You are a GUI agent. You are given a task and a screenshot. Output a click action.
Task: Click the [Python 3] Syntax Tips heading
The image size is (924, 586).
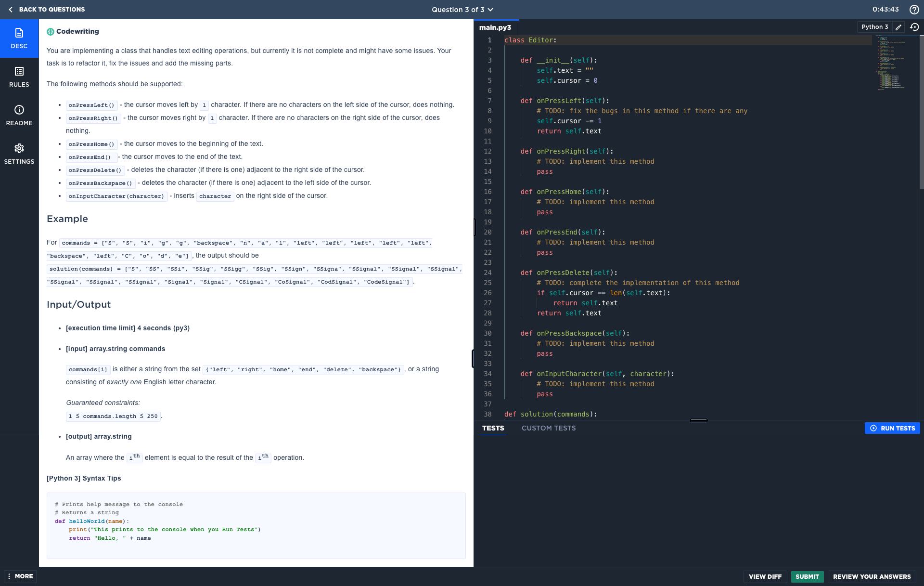pyautogui.click(x=84, y=478)
